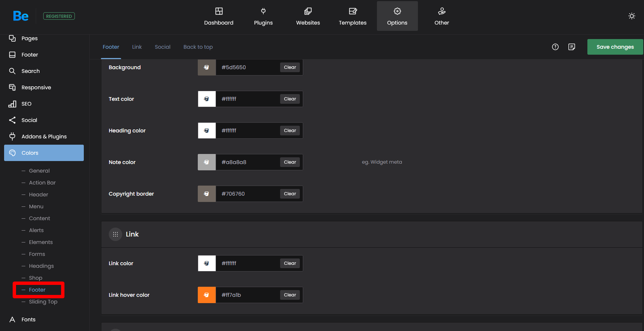Open Link hover color orange swatch
Viewport: 644px width, 331px height.
207,295
